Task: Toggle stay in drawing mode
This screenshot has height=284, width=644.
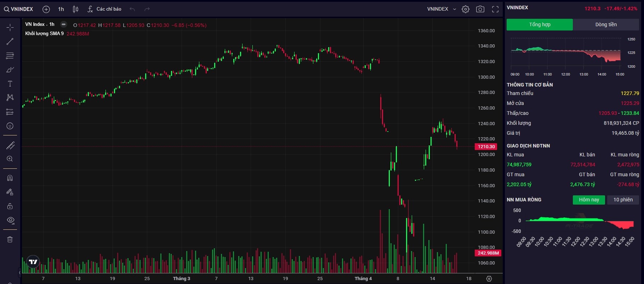Action: click(x=10, y=192)
